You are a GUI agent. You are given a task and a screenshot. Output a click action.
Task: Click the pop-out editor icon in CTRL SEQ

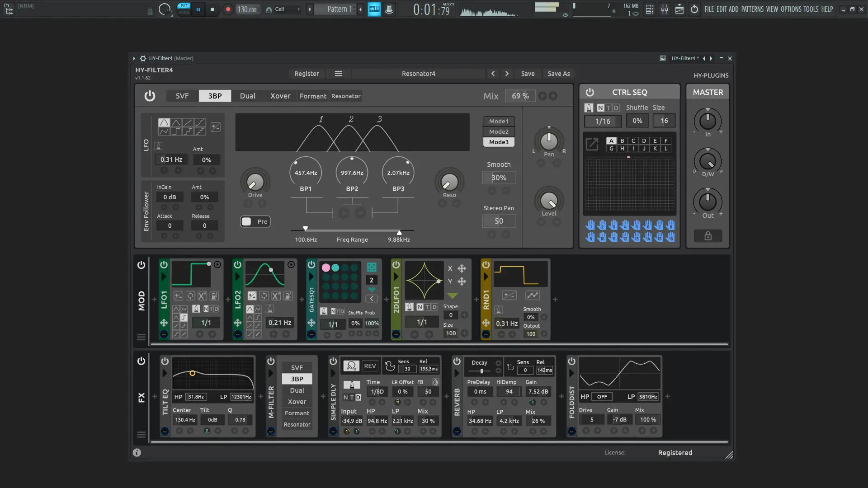593,144
